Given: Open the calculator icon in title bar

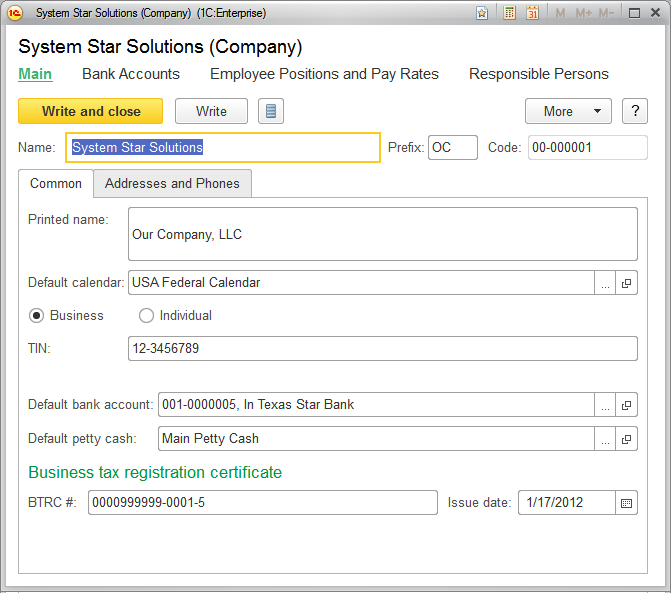Looking at the screenshot, I should click(509, 13).
